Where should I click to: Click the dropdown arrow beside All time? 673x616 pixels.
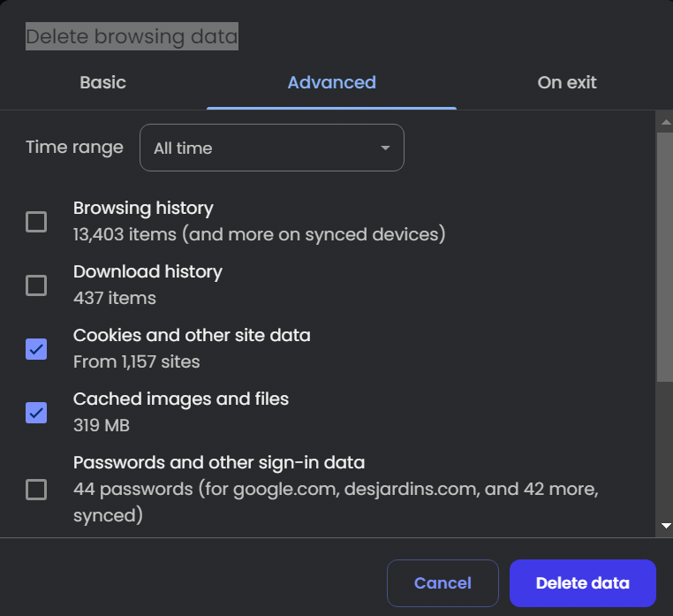pyautogui.click(x=385, y=148)
